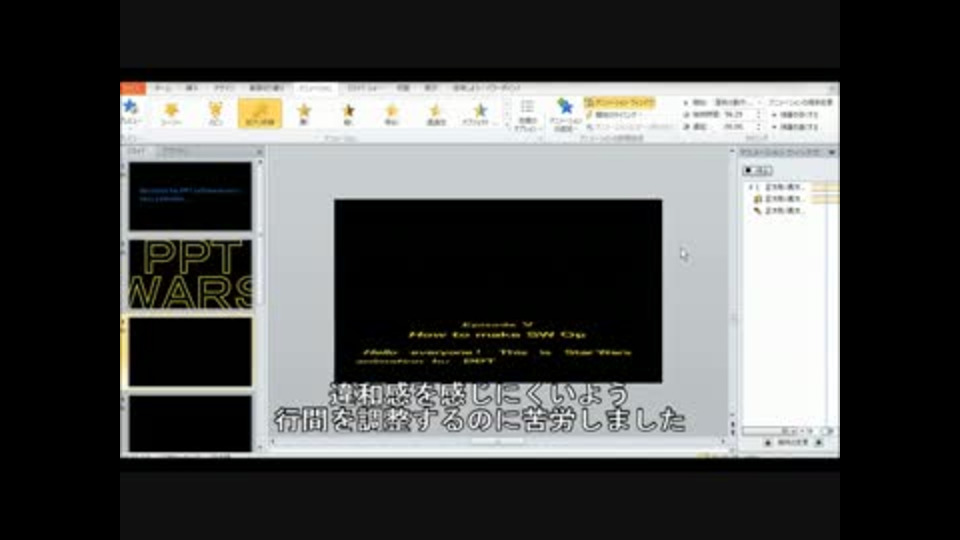Pick the Transparency star animation effect
This screenshot has width=960, height=540.
pyautogui.click(x=435, y=114)
